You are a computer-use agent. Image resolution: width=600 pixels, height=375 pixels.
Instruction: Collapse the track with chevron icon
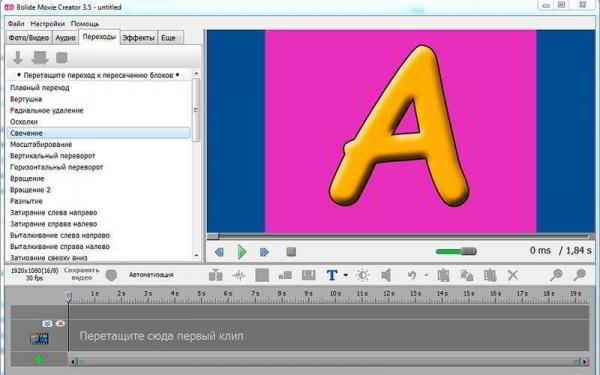pyautogui.click(x=47, y=324)
